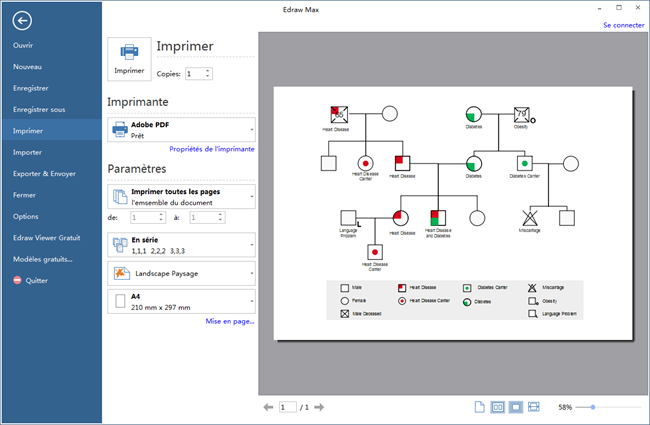Screen dimensions: 650x425
Task: Click 'Se connecter' sign-in link
Action: [624, 24]
